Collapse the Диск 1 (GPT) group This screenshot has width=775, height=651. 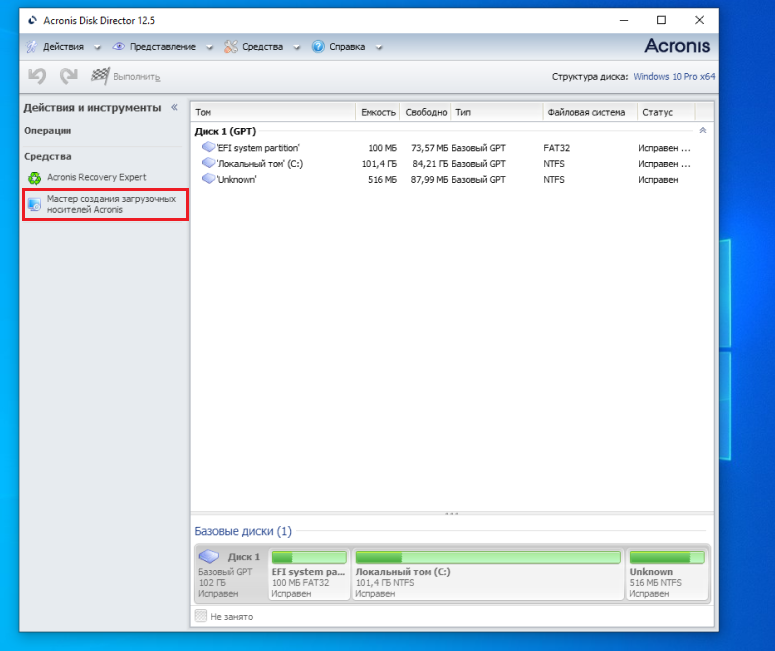click(703, 130)
